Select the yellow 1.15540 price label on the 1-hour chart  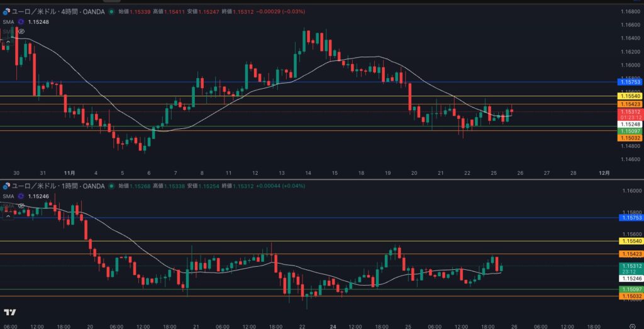point(630,241)
